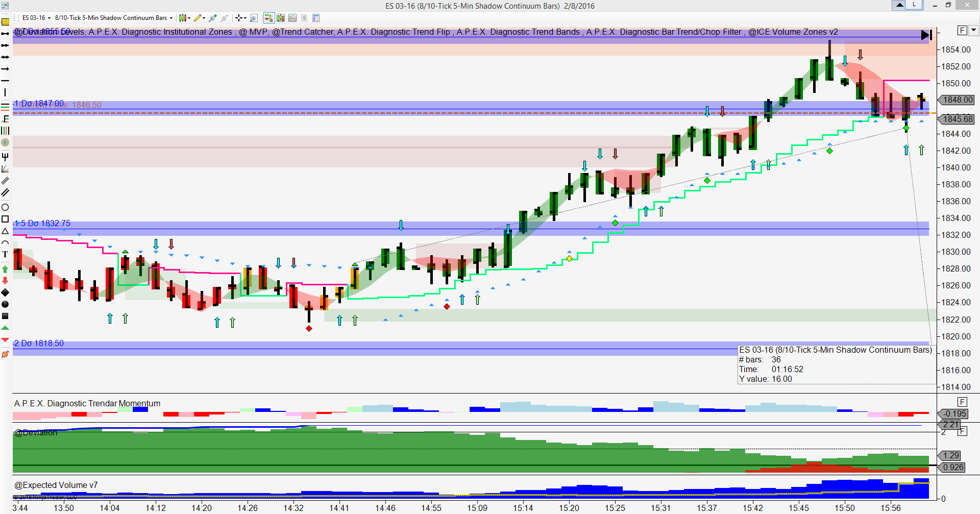Jump to latest bar via scroll-to-end arrow
This screenshot has width=980, height=514.
[926, 35]
